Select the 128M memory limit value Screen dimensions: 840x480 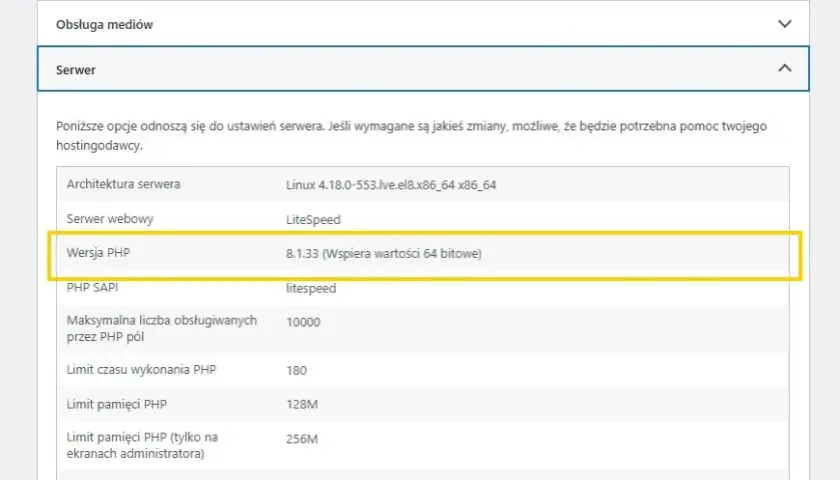302,404
